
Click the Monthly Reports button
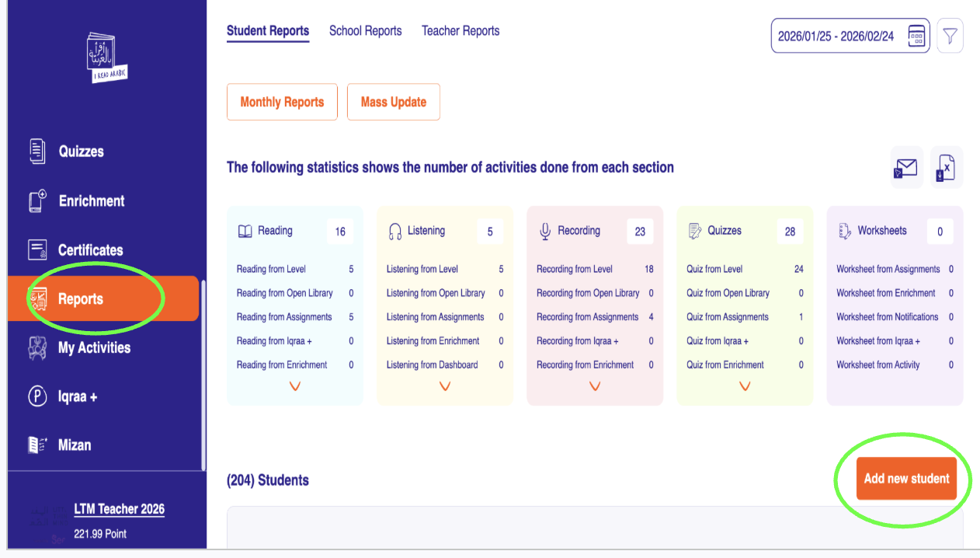pyautogui.click(x=282, y=103)
